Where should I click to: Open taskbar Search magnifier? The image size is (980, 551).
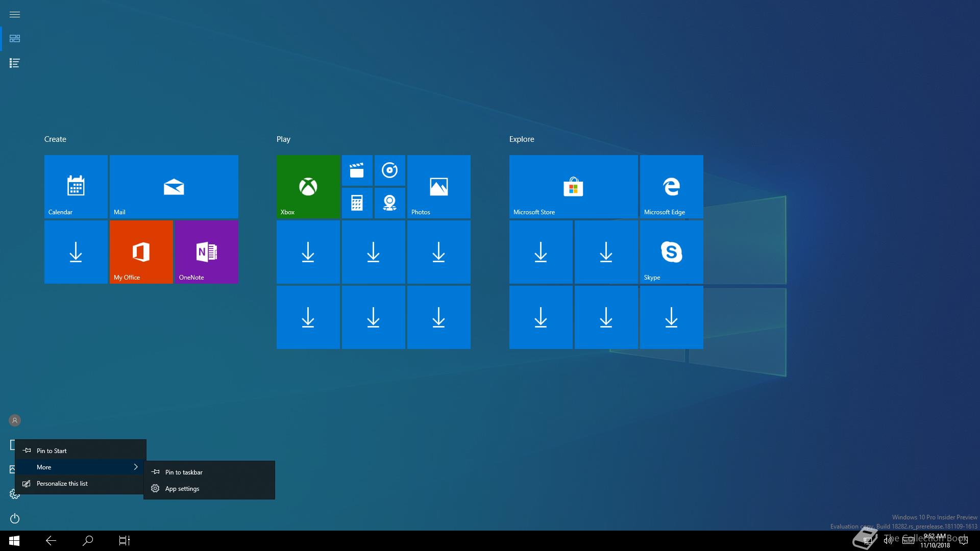click(x=88, y=541)
